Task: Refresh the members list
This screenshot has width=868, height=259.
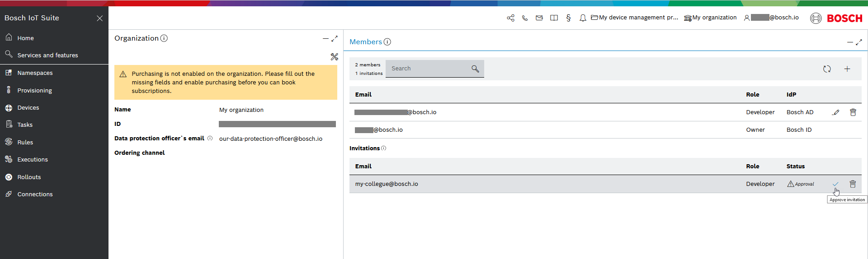Action: [x=827, y=69]
